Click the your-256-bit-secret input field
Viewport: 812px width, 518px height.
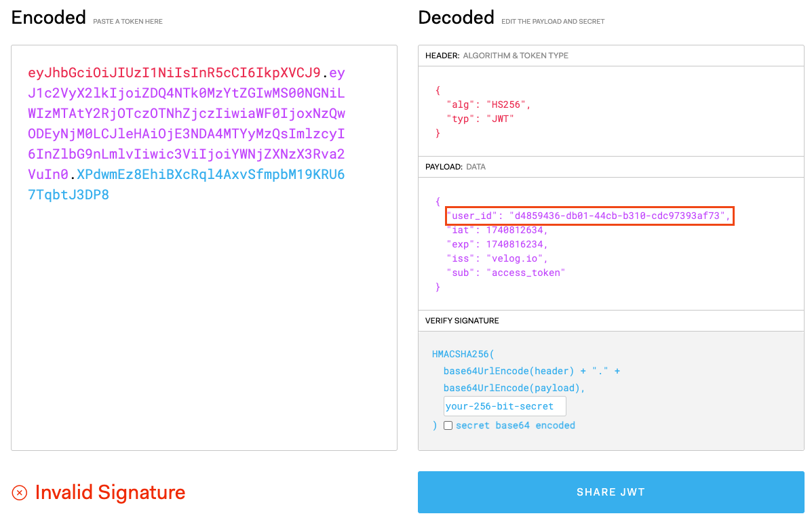(504, 407)
